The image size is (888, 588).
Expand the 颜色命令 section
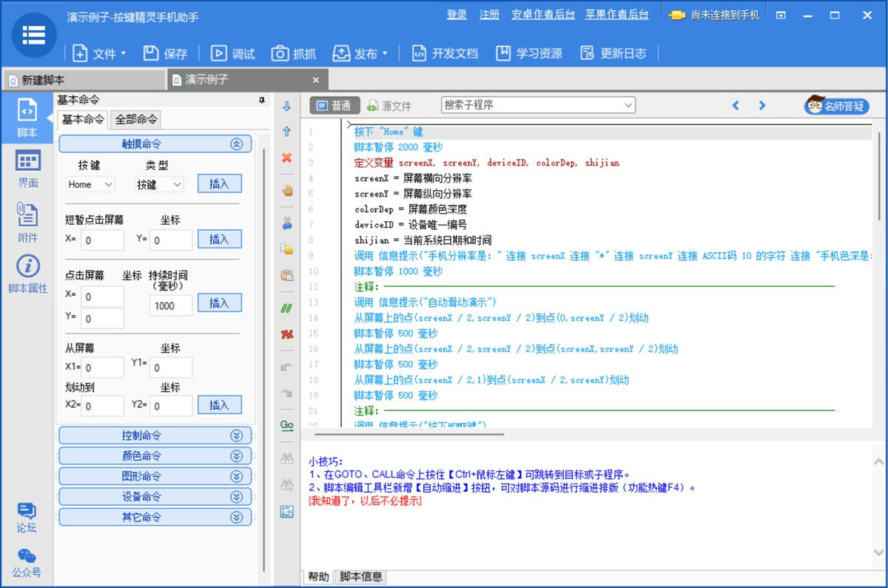click(x=155, y=456)
